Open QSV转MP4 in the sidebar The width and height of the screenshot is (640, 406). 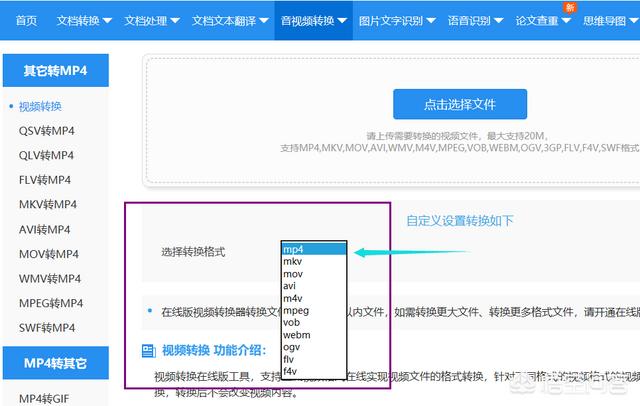coord(46,131)
